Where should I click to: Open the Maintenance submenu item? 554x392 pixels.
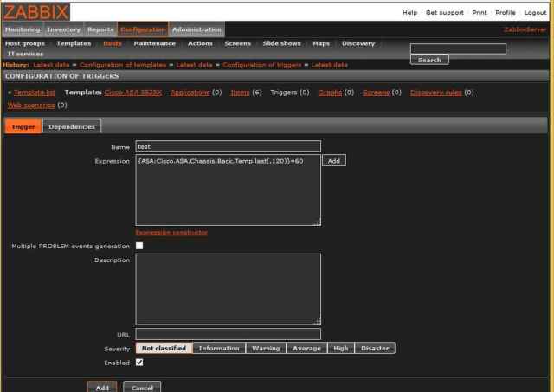tap(154, 43)
